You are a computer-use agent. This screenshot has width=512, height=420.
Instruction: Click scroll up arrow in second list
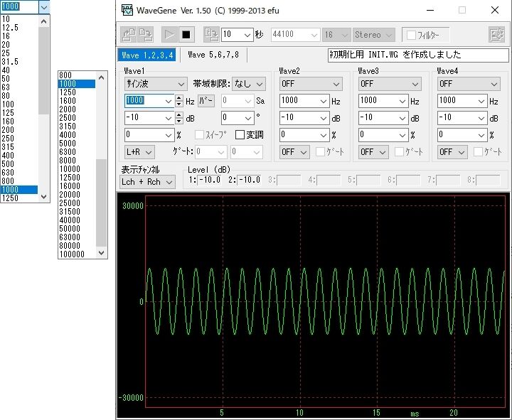click(101, 77)
